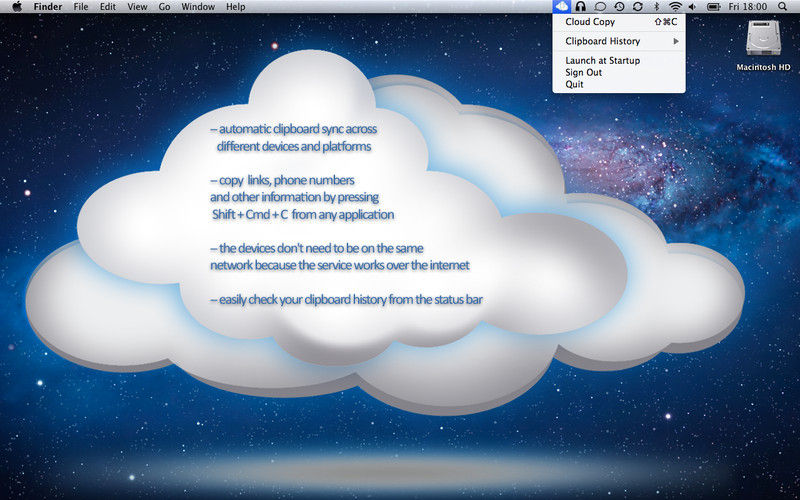Click the headphones icon in menu bar
The image size is (800, 500).
581,7
